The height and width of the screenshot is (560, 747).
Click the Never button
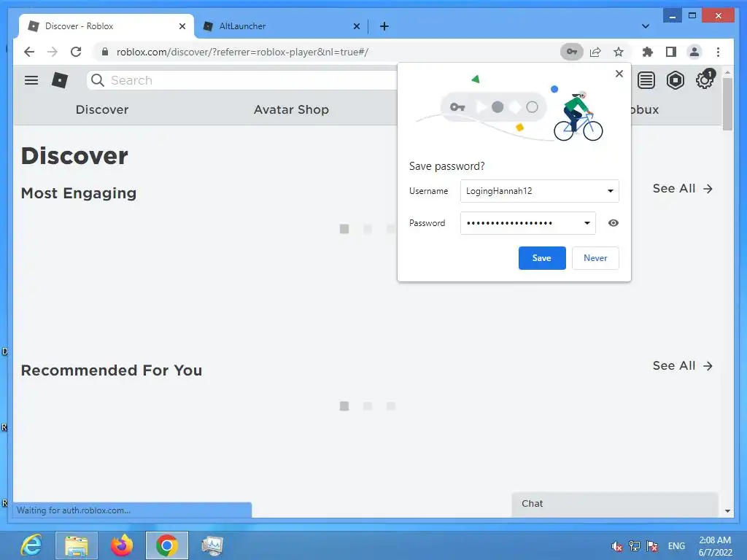coord(595,258)
